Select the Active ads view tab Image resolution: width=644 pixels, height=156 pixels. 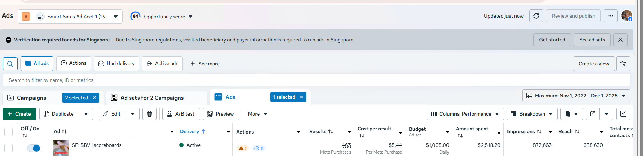pos(162,64)
